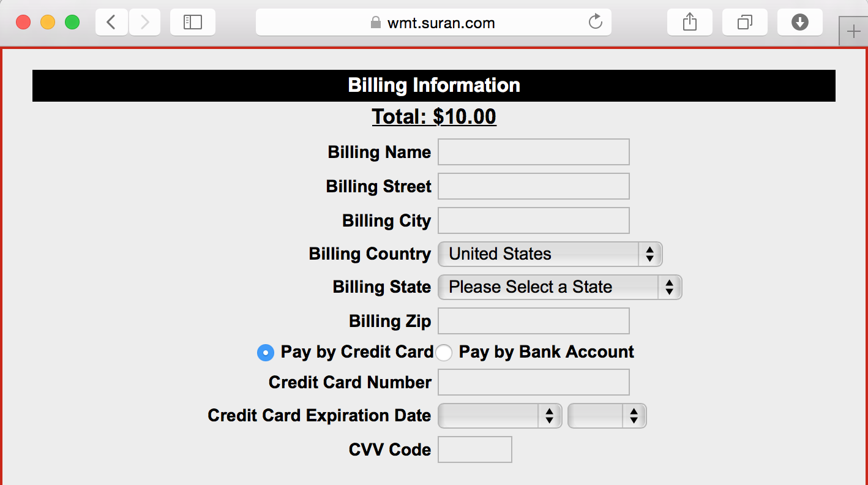Focus the Credit Card Number field
Viewport: 868px width, 485px height.
[533, 382]
